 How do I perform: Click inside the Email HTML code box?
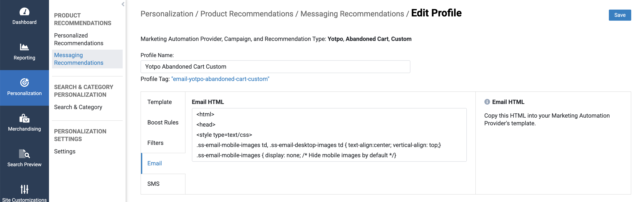point(329,135)
